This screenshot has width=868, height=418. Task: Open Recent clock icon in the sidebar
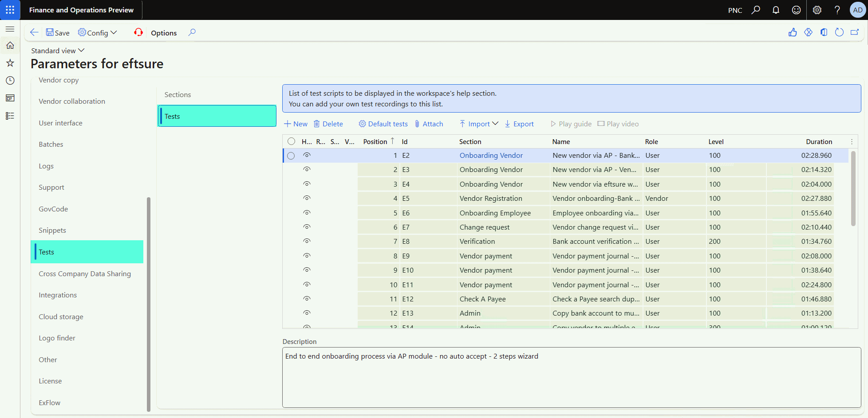click(x=10, y=80)
